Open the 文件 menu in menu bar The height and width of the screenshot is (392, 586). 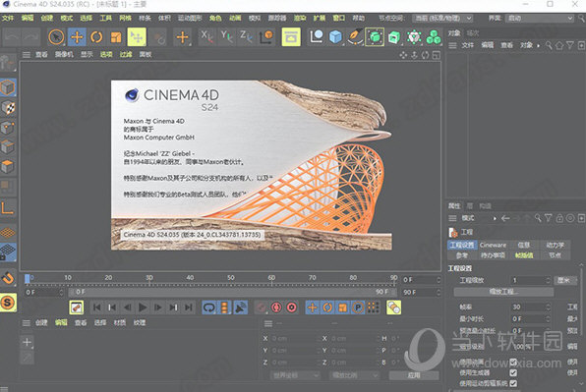click(x=8, y=18)
